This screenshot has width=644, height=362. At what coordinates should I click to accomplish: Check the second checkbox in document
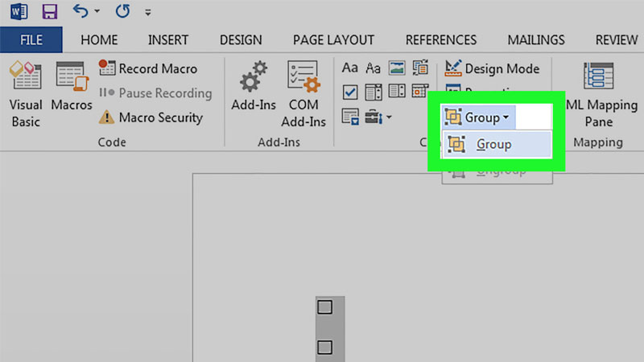point(324,348)
